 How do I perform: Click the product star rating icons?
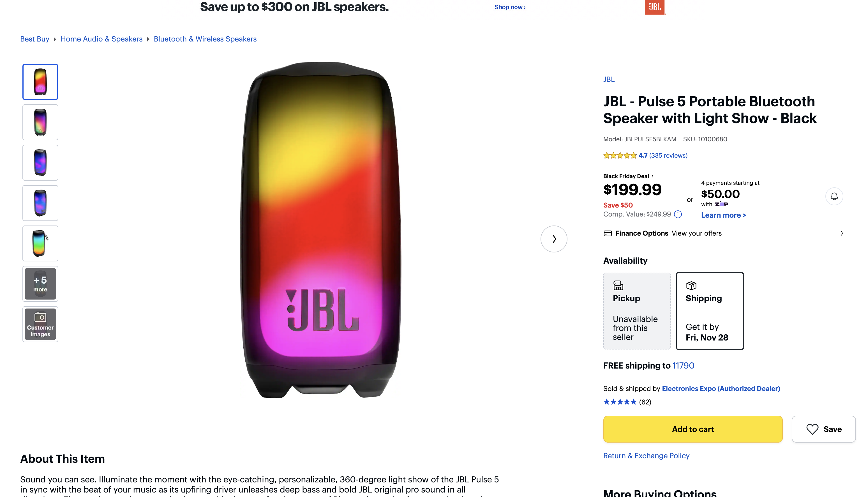[x=620, y=156]
